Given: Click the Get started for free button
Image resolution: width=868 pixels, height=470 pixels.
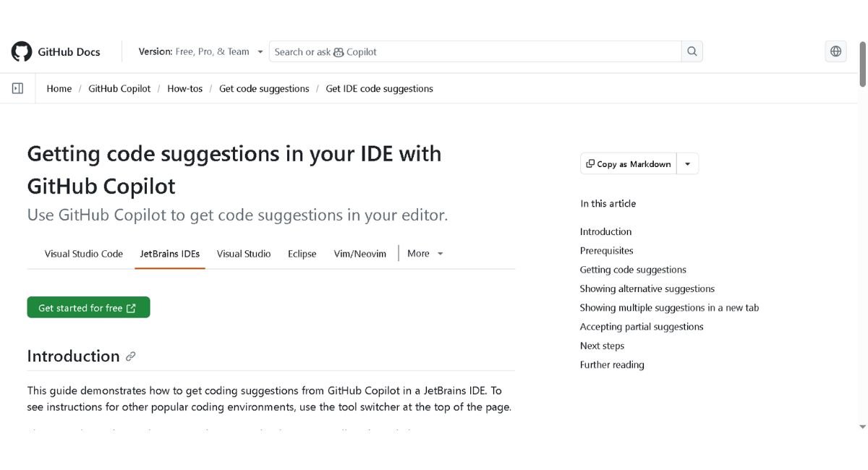Looking at the screenshot, I should 88,307.
